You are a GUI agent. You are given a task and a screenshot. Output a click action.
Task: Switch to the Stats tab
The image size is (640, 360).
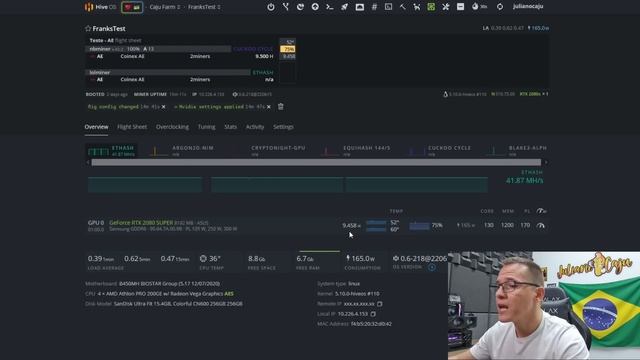point(230,127)
